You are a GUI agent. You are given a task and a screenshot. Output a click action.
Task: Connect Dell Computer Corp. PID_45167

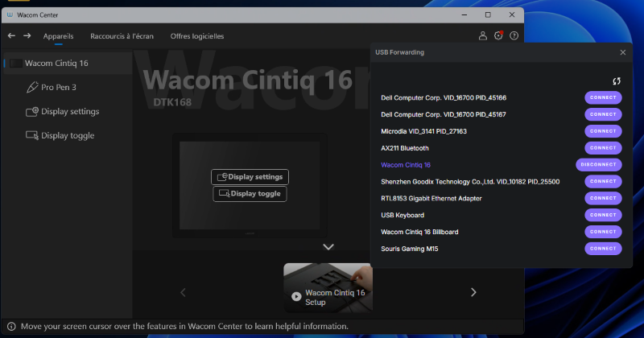coord(603,114)
